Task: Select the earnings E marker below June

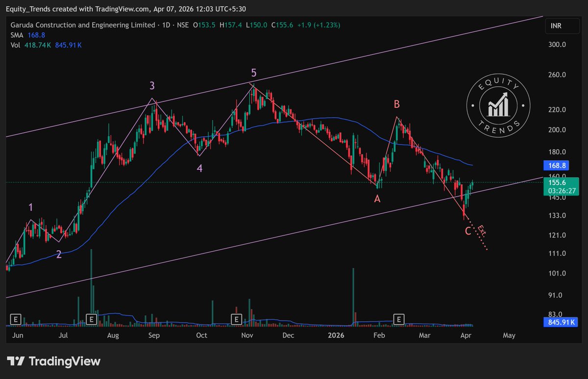Action: point(15,319)
